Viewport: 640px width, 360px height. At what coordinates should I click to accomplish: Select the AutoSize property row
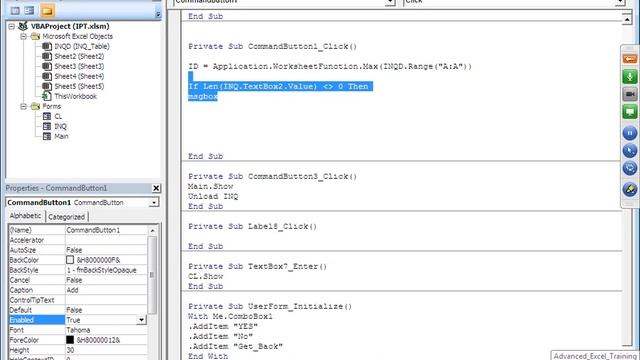click(78, 250)
